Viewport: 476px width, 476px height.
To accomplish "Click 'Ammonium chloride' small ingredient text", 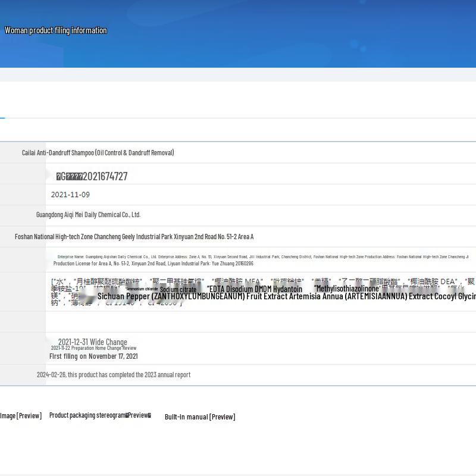I will click(142, 289).
